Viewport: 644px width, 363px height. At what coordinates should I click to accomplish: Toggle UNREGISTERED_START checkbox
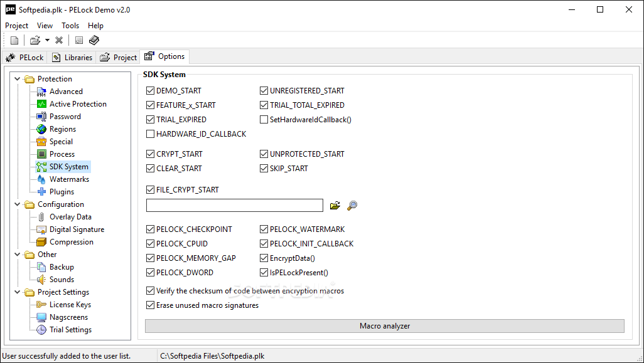tap(264, 91)
